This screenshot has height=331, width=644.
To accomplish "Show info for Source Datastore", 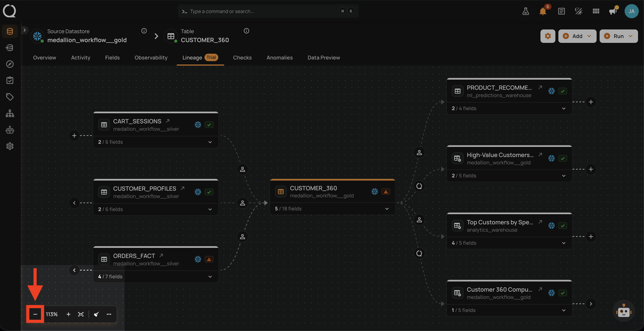I will [x=144, y=31].
